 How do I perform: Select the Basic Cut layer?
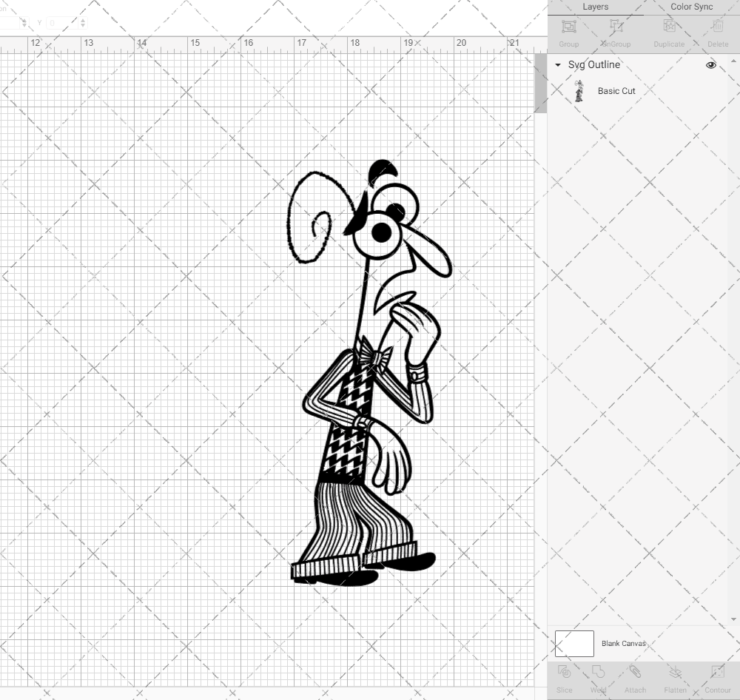click(616, 91)
